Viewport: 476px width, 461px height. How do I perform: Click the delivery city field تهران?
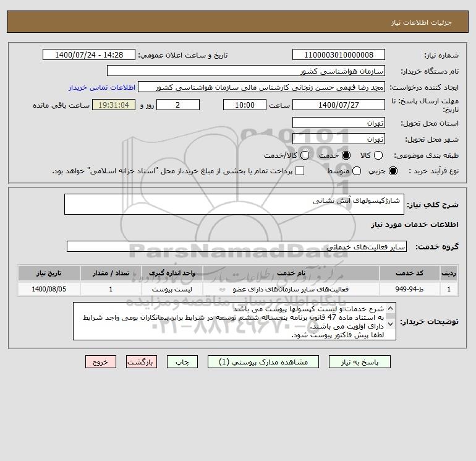point(339,139)
